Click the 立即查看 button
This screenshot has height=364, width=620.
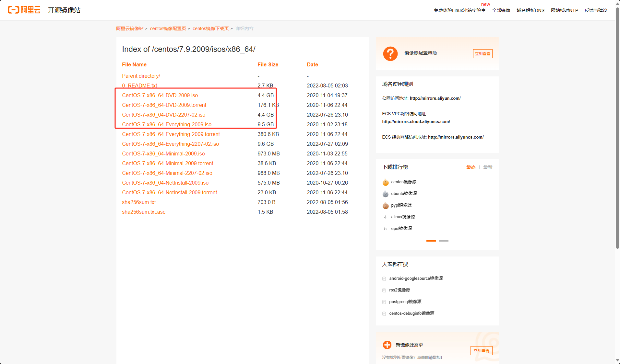click(483, 54)
